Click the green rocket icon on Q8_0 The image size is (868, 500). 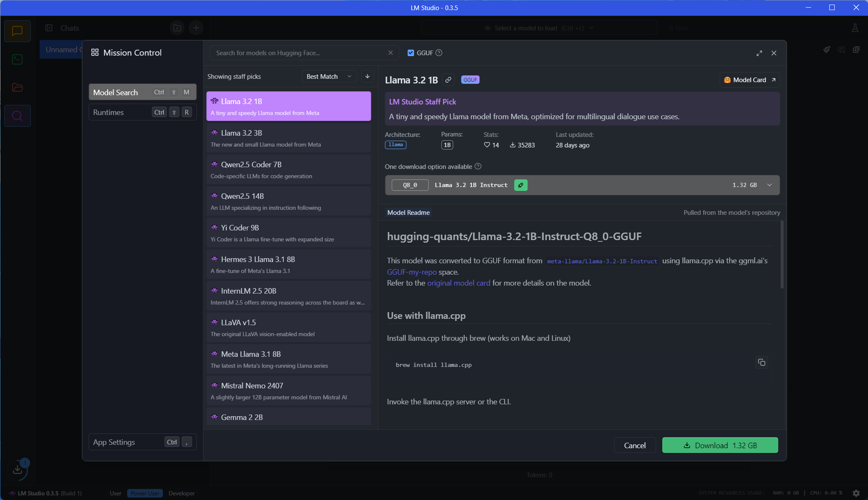[521, 185]
